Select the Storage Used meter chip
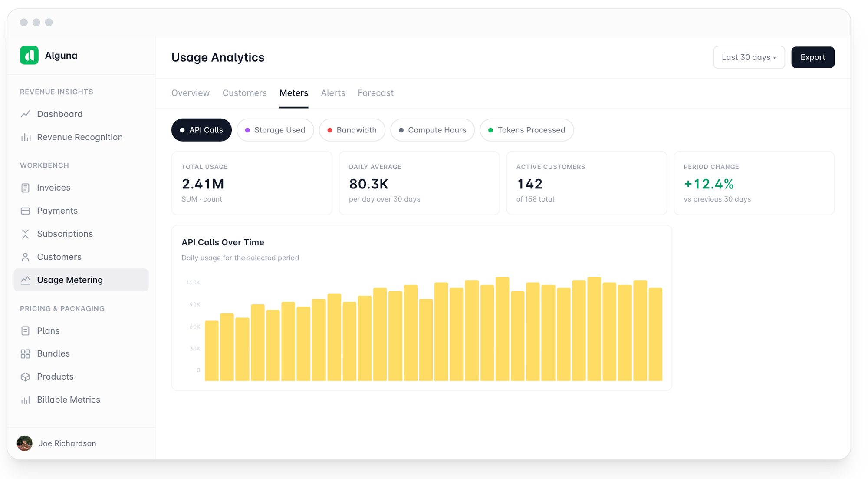This screenshot has width=868, height=479. (275, 130)
